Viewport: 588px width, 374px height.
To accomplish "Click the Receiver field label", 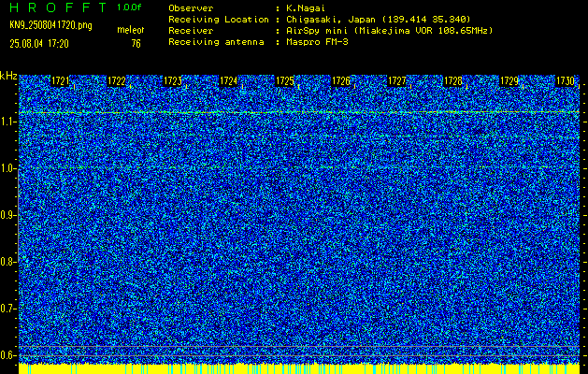I will click(191, 31).
